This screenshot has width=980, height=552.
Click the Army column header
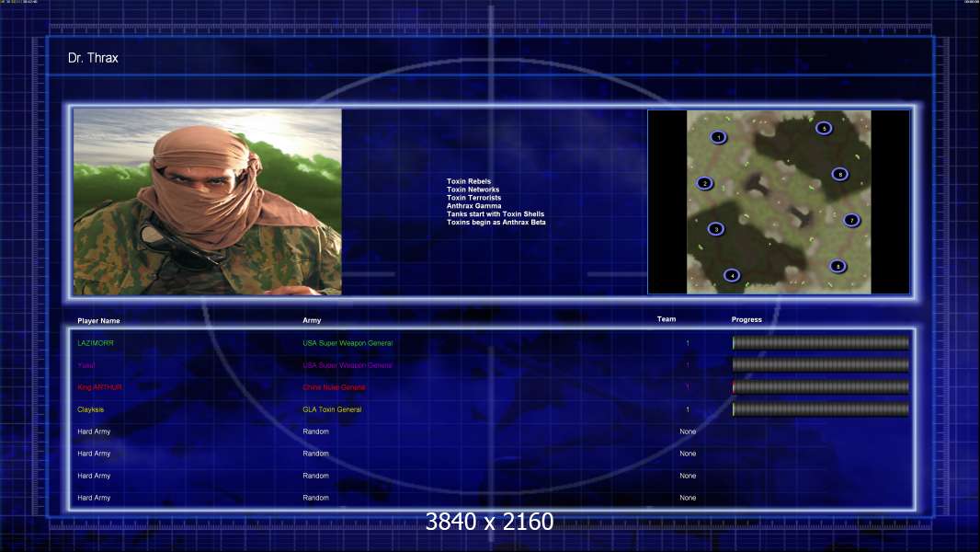click(312, 320)
